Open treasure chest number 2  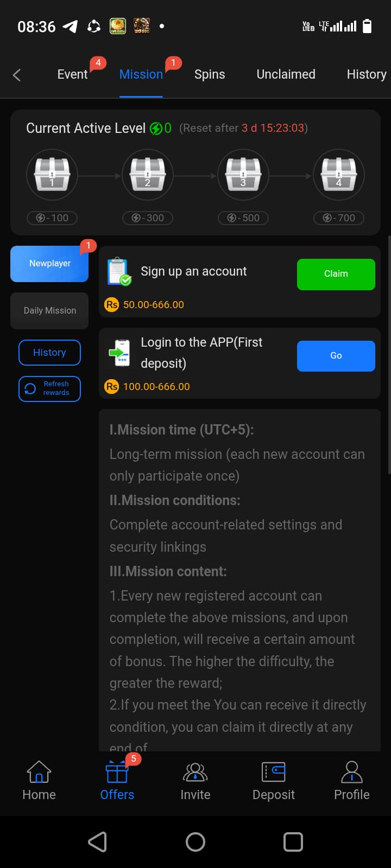(148, 175)
